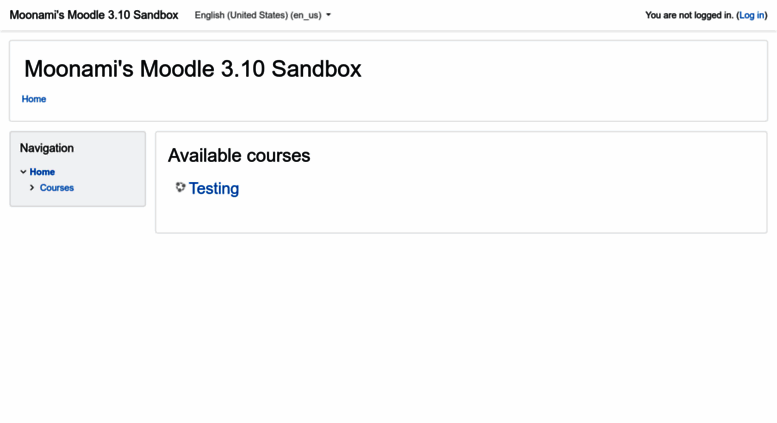Click the Navigation block title
This screenshot has height=423, width=777.
pos(47,148)
